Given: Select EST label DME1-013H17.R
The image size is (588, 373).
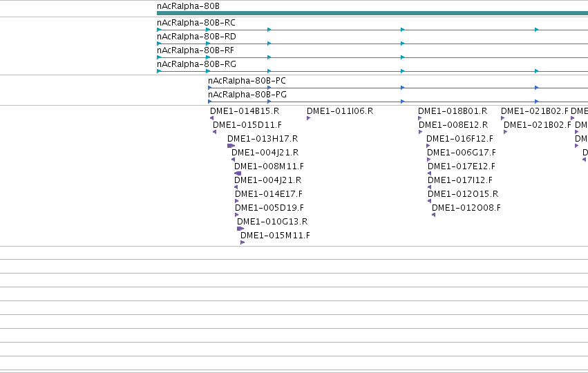Looking at the screenshot, I should coord(263,139).
